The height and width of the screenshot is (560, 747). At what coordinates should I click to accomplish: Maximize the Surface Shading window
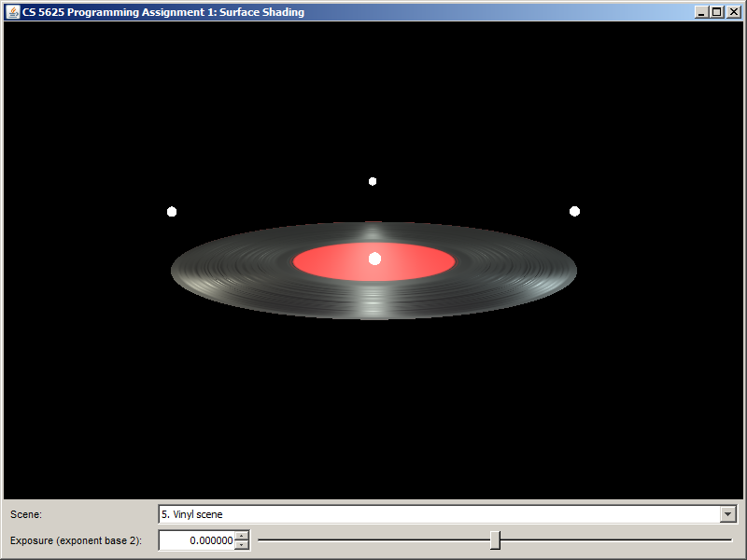(716, 12)
